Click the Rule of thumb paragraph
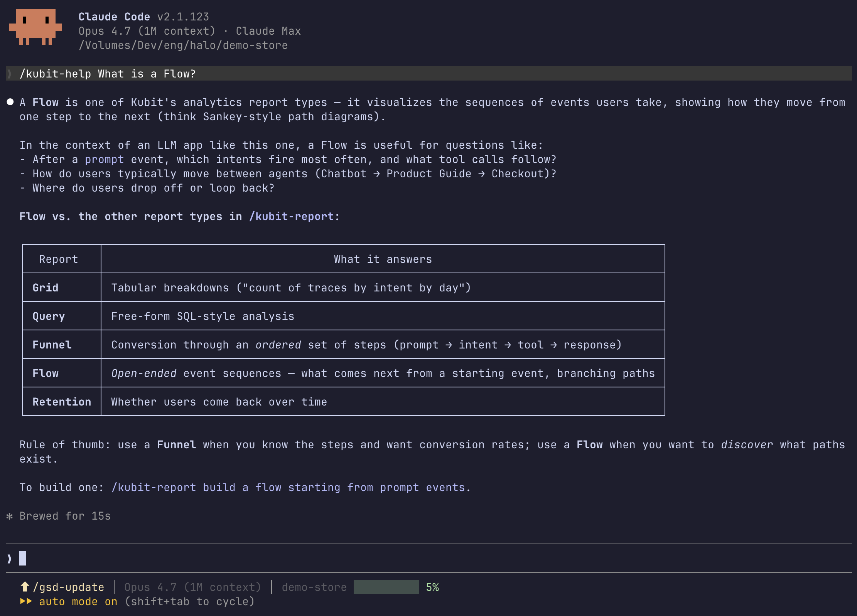The width and height of the screenshot is (857, 616). pyautogui.click(x=432, y=452)
